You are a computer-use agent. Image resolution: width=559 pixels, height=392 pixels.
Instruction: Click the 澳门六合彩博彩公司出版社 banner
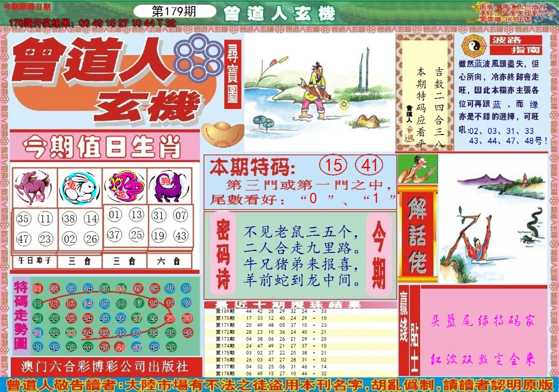(x=106, y=367)
